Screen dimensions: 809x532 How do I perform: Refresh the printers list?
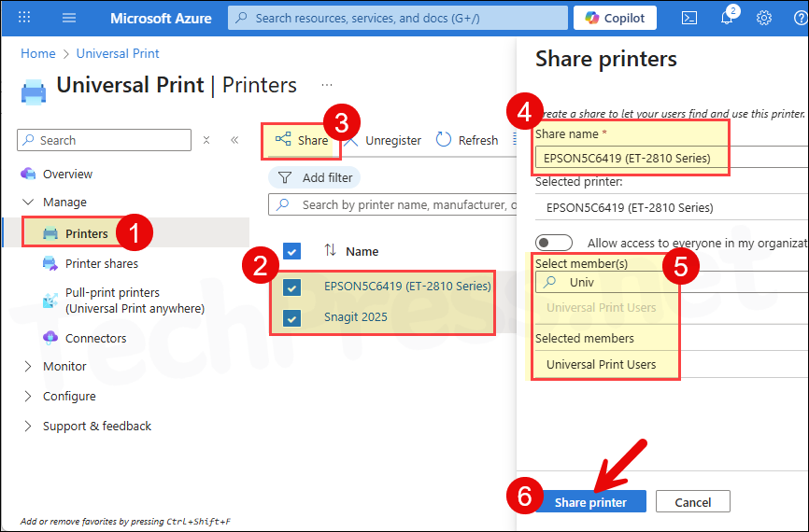467,140
